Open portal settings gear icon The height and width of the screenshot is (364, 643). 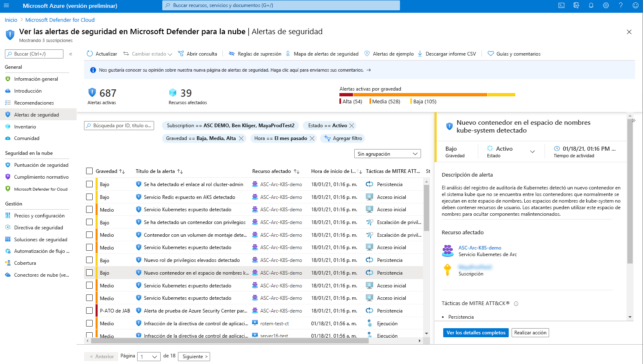(x=606, y=6)
